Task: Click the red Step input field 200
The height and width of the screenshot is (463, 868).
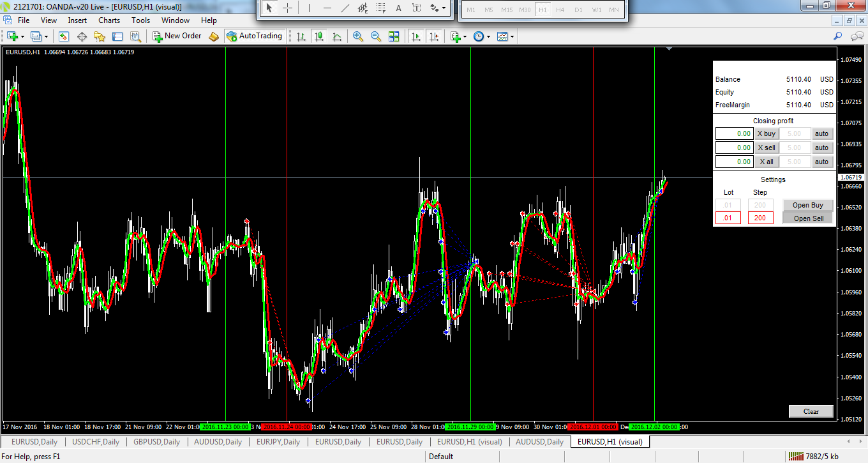Action: tap(760, 218)
